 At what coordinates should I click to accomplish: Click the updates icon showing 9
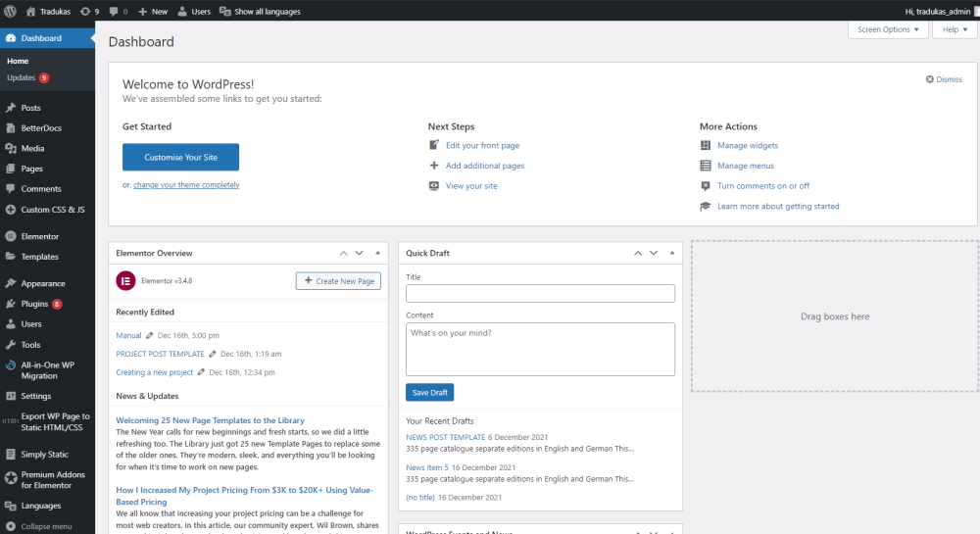pos(85,11)
